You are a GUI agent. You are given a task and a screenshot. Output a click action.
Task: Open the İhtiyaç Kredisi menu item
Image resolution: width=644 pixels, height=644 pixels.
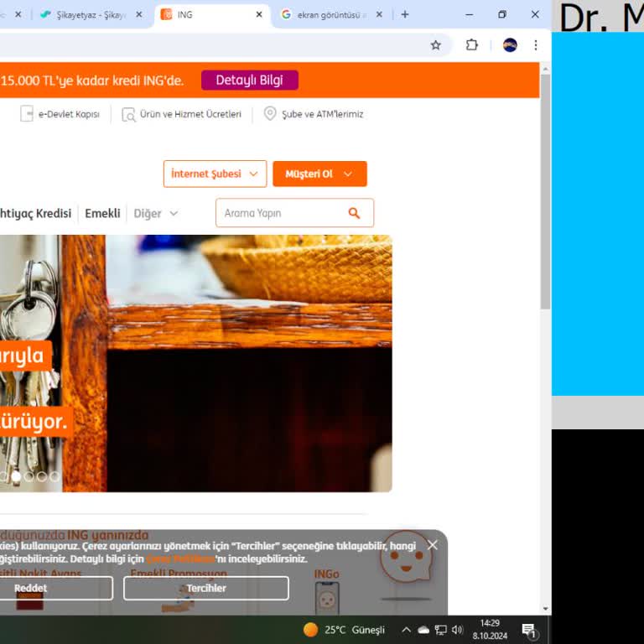pyautogui.click(x=35, y=214)
